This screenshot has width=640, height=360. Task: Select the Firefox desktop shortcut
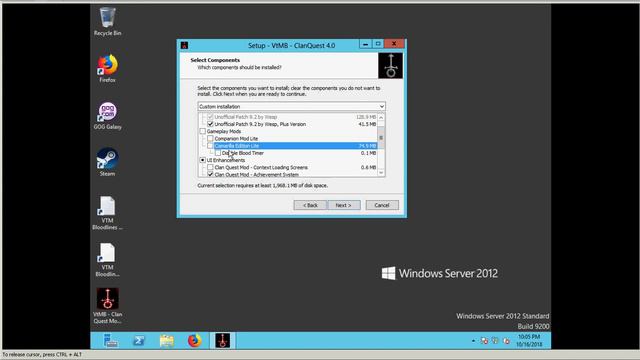click(107, 68)
